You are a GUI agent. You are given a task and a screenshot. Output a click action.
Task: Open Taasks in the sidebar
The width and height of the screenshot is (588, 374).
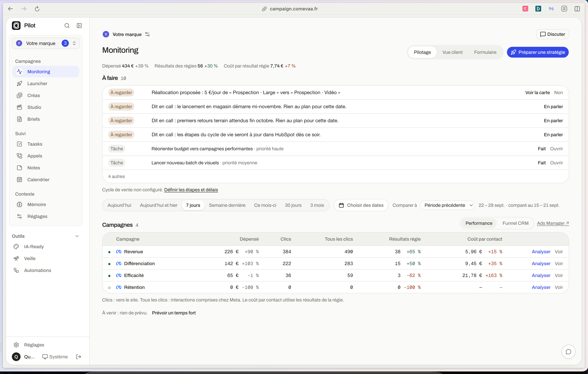tap(46, 144)
